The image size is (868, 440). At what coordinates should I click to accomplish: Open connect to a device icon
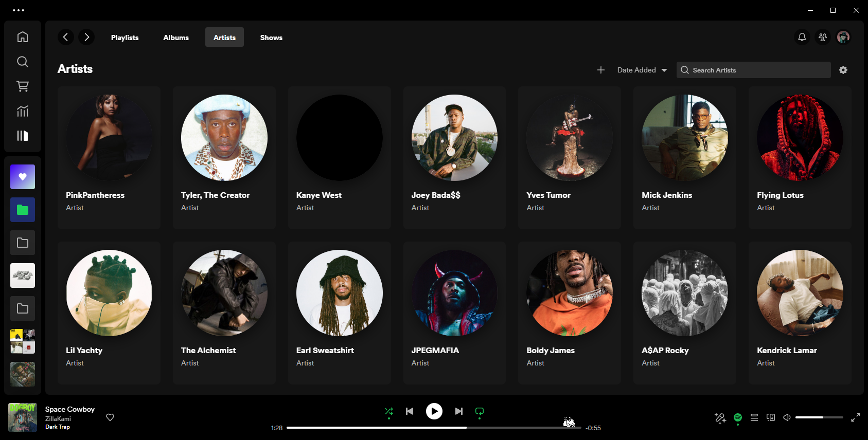pos(771,417)
